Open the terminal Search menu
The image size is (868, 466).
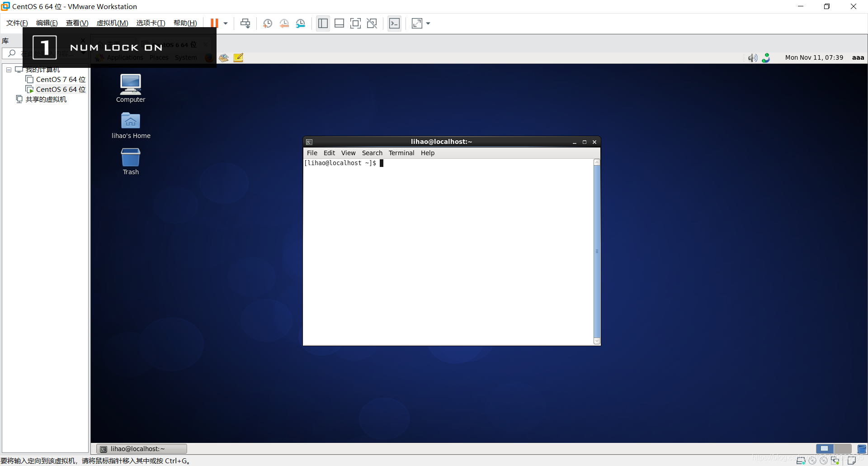[x=372, y=153]
